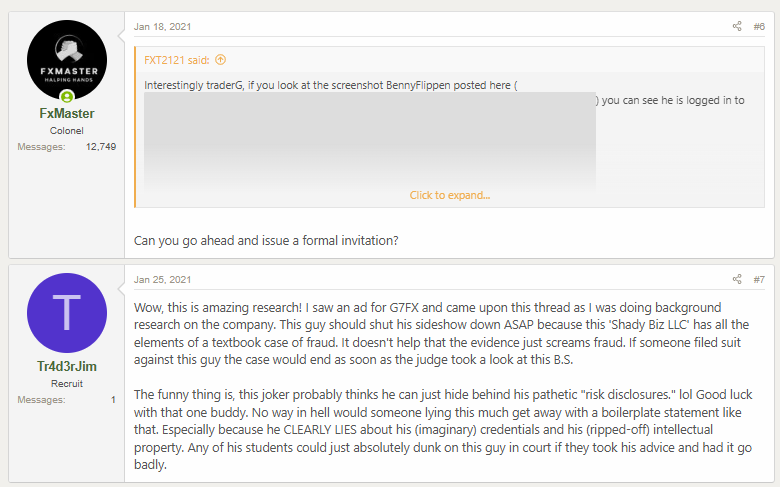Open Tr4d3rJim purple T avatar
The image size is (780, 487).
tap(67, 312)
